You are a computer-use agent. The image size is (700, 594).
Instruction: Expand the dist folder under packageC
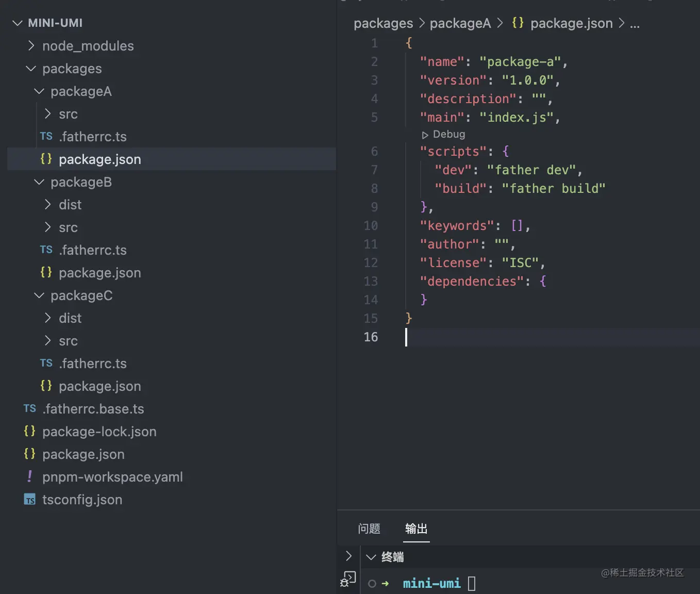click(x=48, y=318)
